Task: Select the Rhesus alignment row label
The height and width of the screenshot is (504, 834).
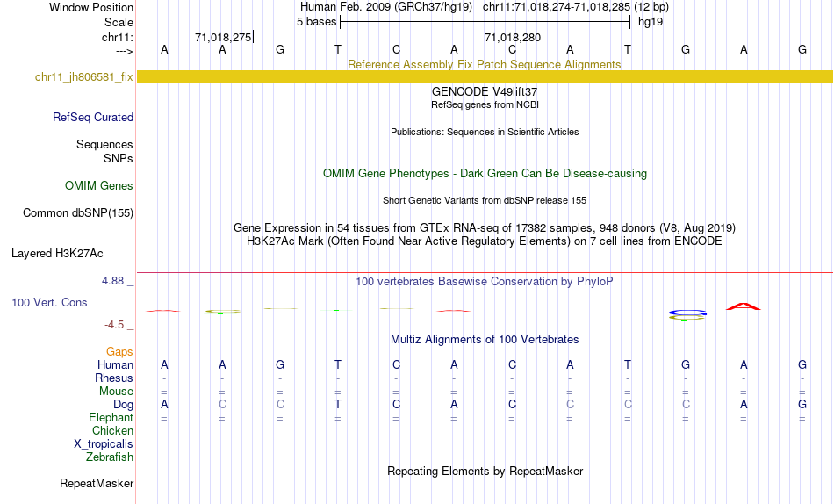Action: tap(114, 378)
